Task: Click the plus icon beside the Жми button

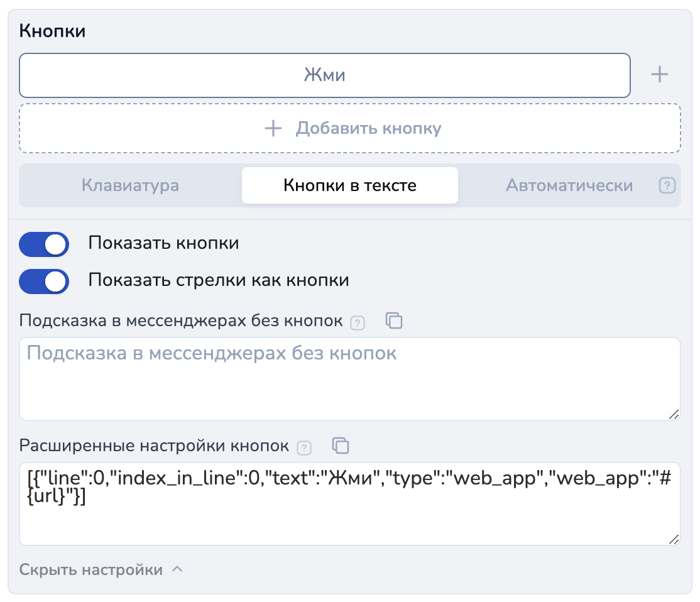Action: coord(659,75)
